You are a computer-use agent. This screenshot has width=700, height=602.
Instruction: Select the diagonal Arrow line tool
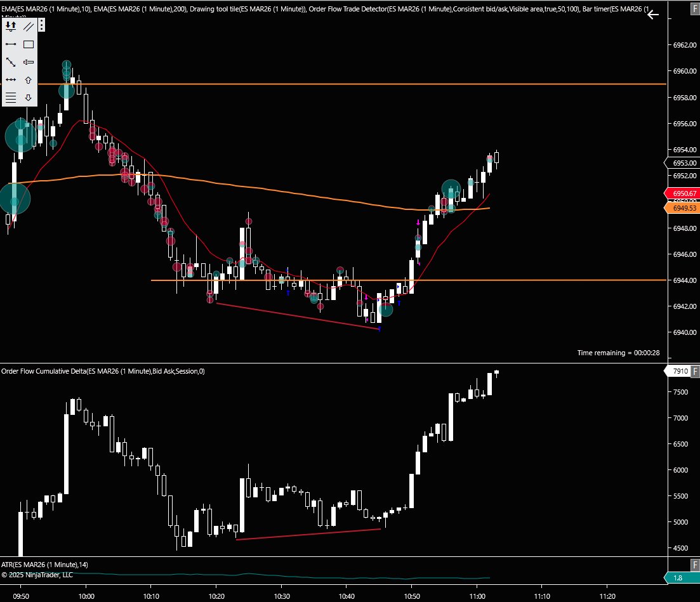(x=11, y=62)
